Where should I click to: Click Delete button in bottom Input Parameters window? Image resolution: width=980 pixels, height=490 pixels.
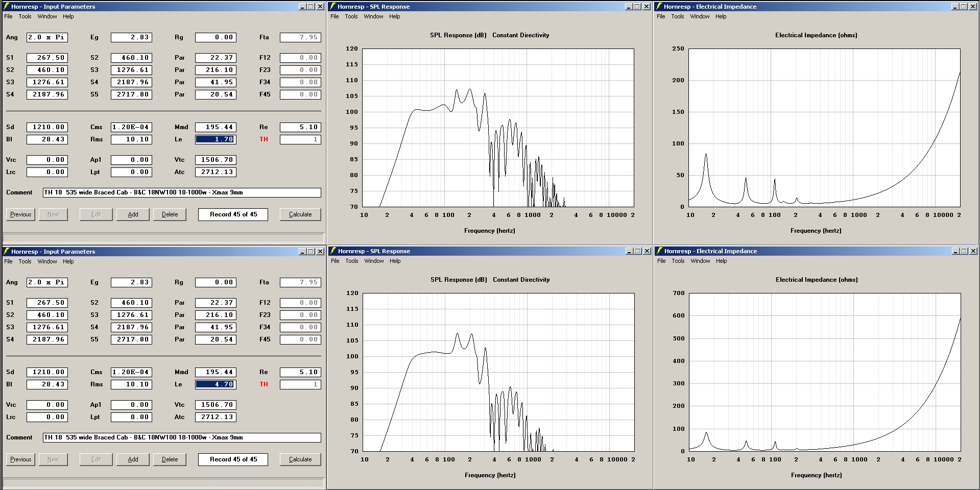170,459
